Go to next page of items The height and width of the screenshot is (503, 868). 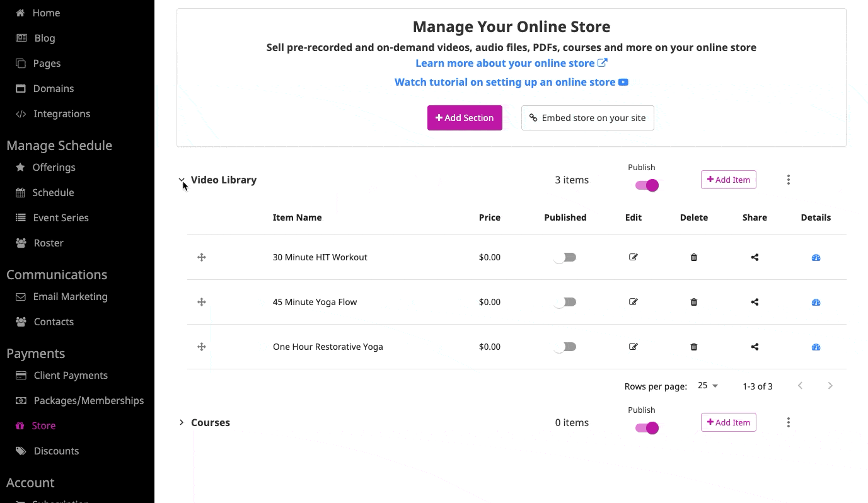click(x=830, y=386)
